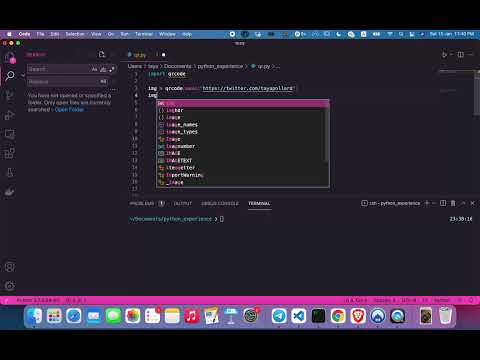Launch Google Chrome from Dock

338,316
